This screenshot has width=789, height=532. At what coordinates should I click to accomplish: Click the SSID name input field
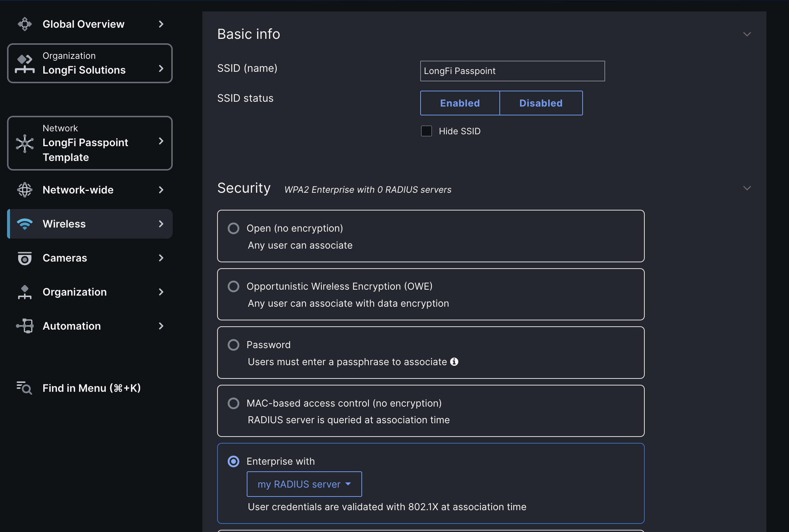tap(512, 71)
